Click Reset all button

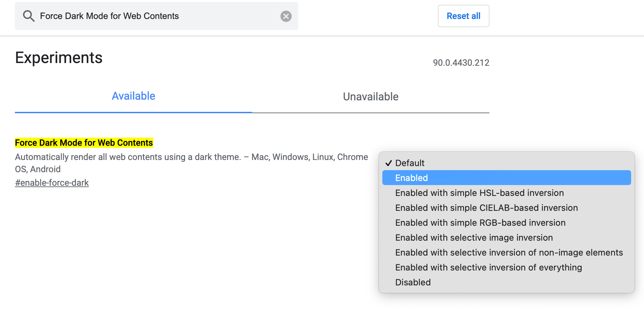[x=463, y=16]
